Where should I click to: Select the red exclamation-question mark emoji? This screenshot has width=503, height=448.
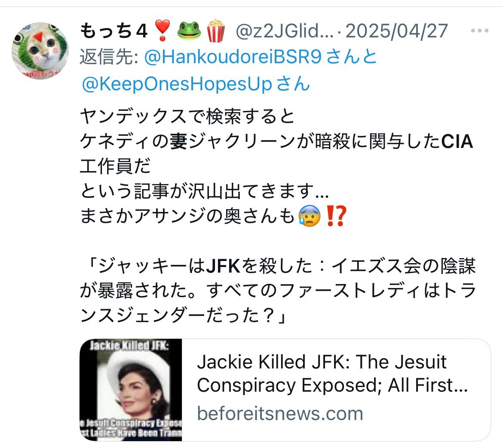[x=335, y=216]
